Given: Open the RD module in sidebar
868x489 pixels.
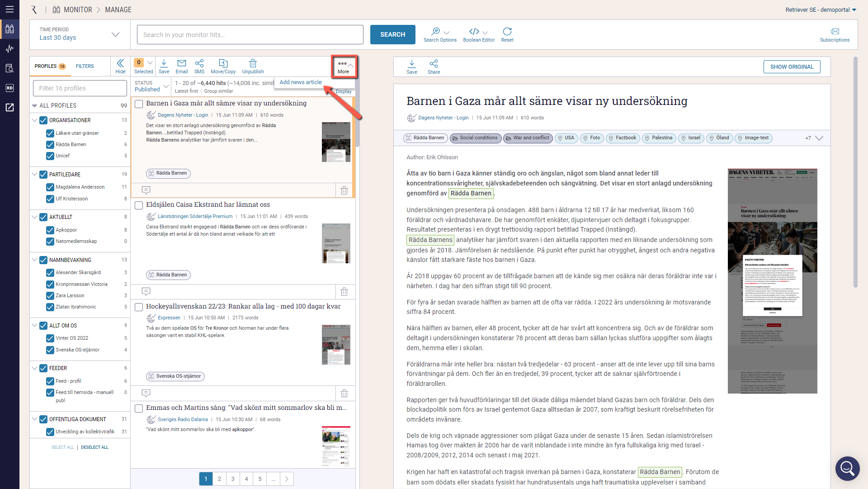Looking at the screenshot, I should tap(9, 88).
